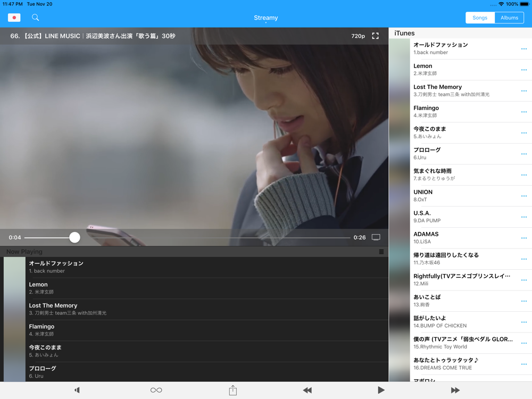This screenshot has width=532, height=399.
Task: Open more options for 気まぐれな時雨
Action: coord(524,175)
